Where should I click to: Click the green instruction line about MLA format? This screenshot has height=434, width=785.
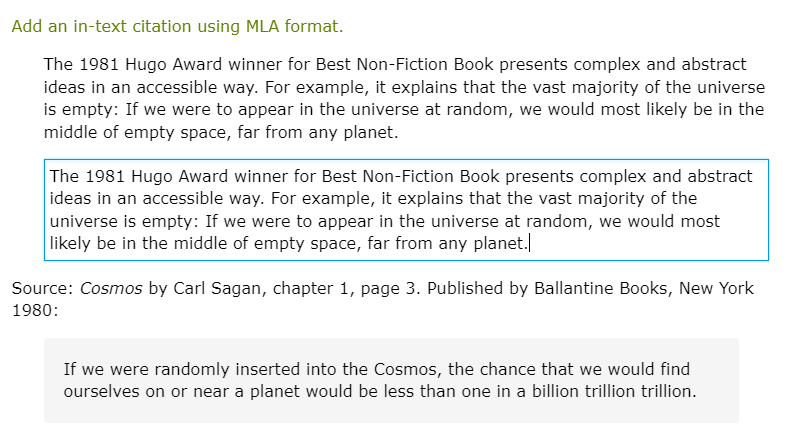(x=177, y=26)
